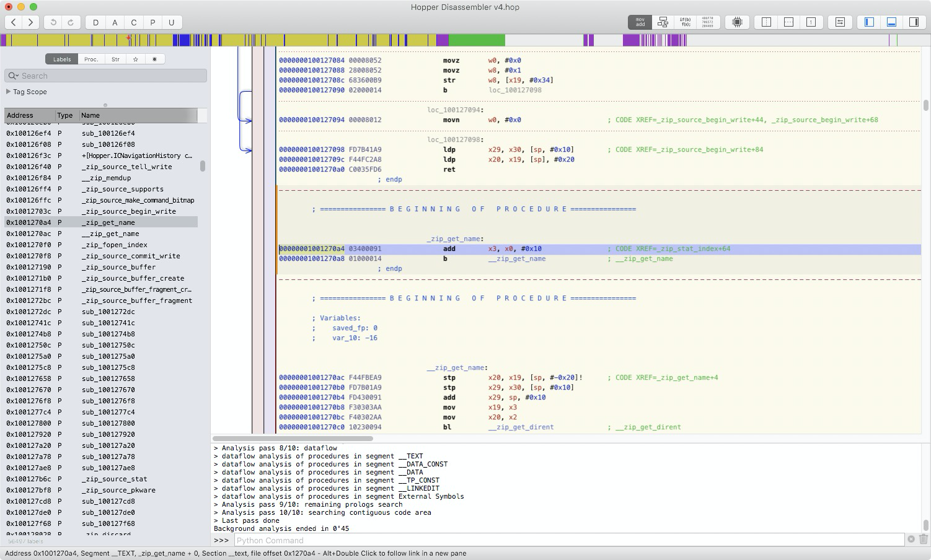Image resolution: width=931 pixels, height=560 pixels.
Task: Switch to the Proc. tab
Action: (91, 59)
